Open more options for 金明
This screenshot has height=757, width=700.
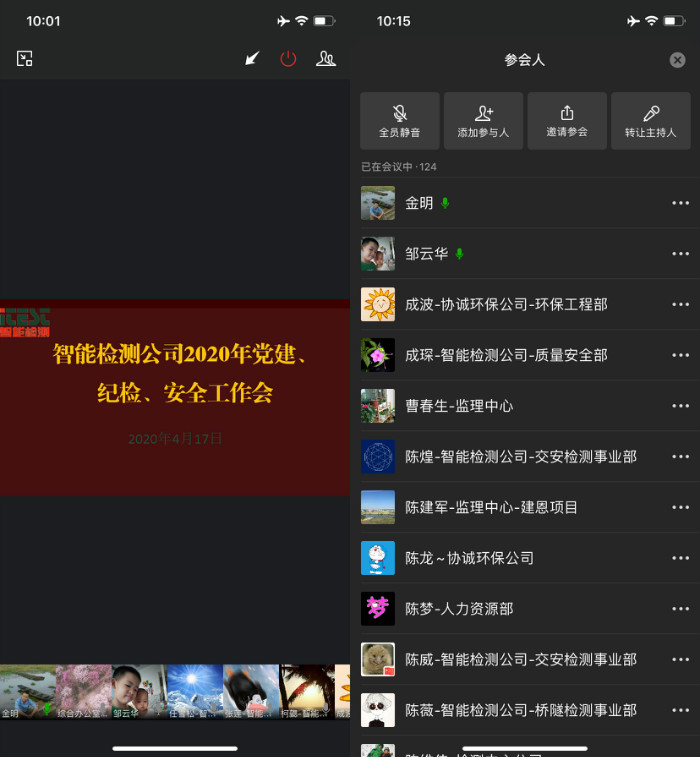click(680, 203)
